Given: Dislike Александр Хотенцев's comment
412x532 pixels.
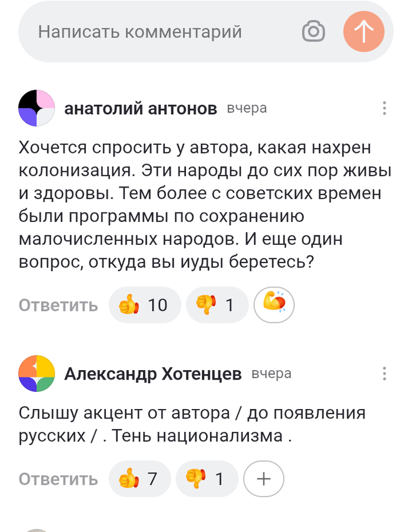Looking at the screenshot, I should (207, 479).
